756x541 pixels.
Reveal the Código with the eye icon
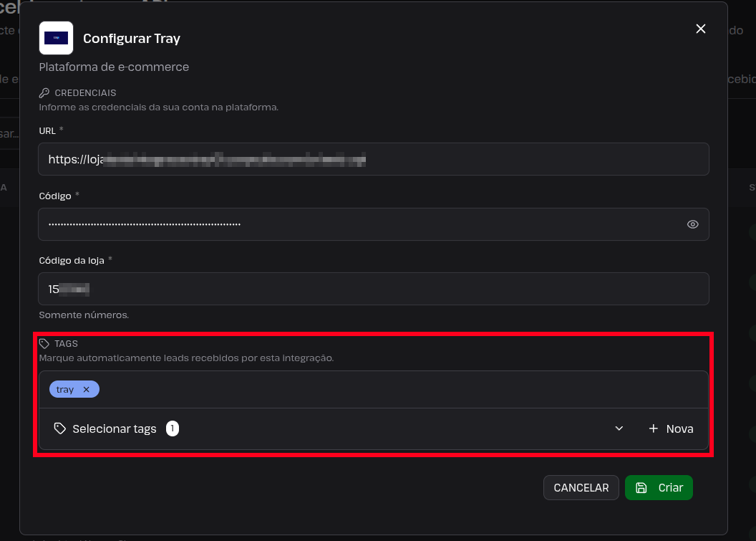point(692,224)
